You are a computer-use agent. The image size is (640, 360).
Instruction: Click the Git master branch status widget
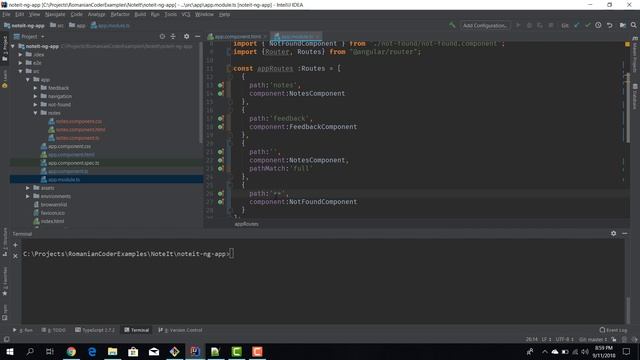click(593, 339)
